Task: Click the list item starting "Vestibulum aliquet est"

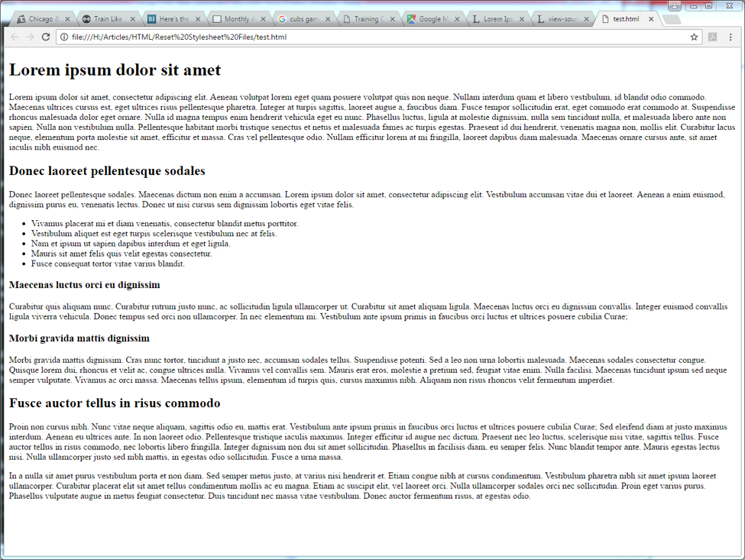Action: pyautogui.click(x=154, y=233)
